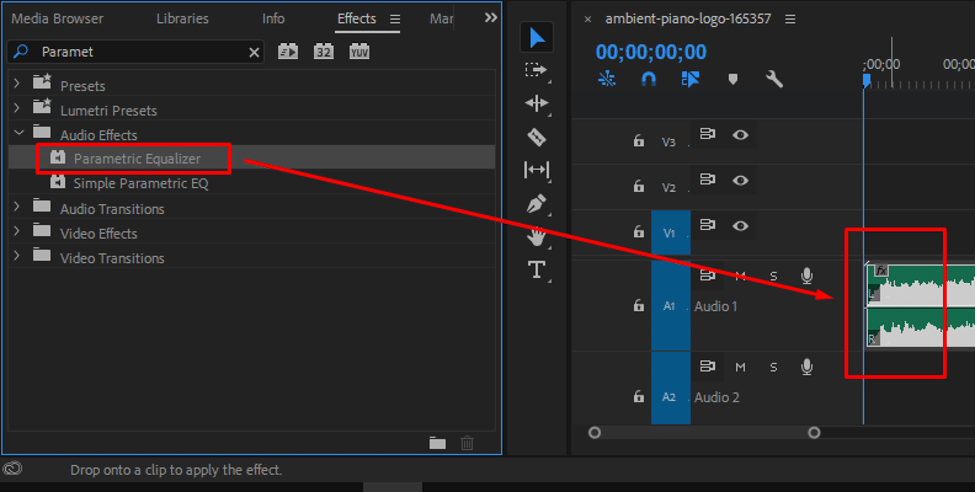Screen dimensions: 977x493
Task: Target the V1 track header
Action: pos(670,232)
